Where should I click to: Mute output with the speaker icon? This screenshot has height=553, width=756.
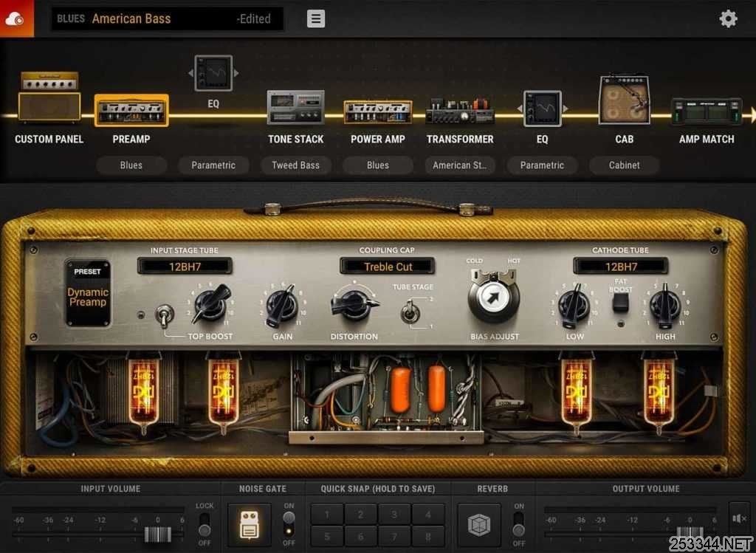point(740,519)
